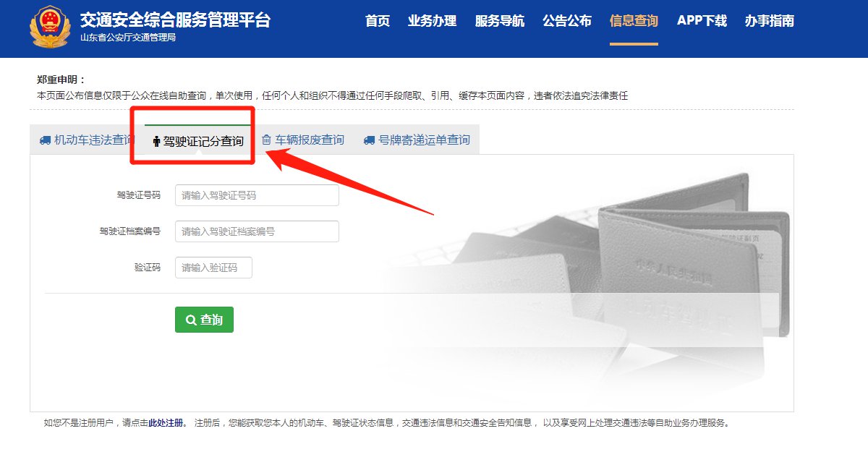Click the 交通安全综合服务管理平台 title

coord(175,20)
